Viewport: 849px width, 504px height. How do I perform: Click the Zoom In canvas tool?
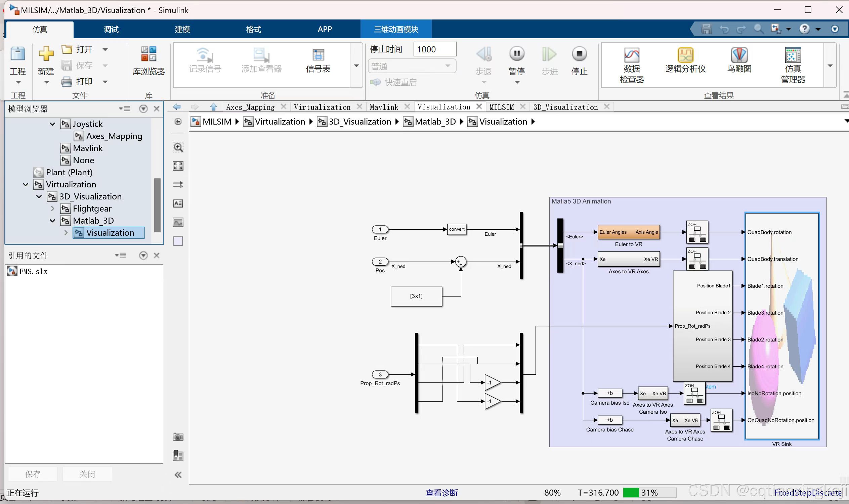pos(178,147)
